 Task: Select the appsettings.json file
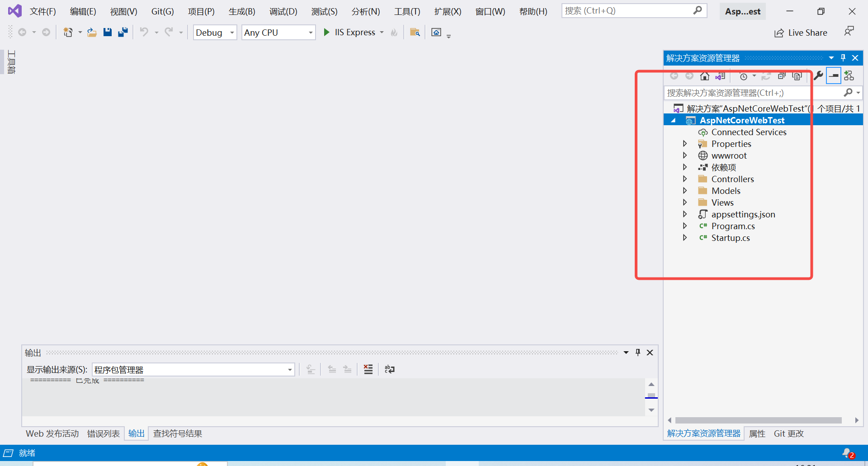coord(743,214)
